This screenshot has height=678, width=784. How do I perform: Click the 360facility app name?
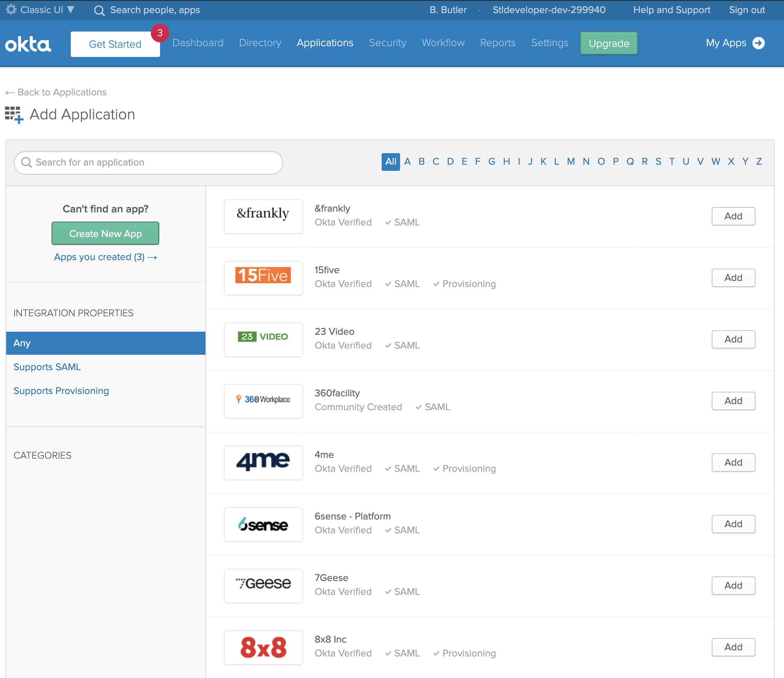(x=337, y=393)
